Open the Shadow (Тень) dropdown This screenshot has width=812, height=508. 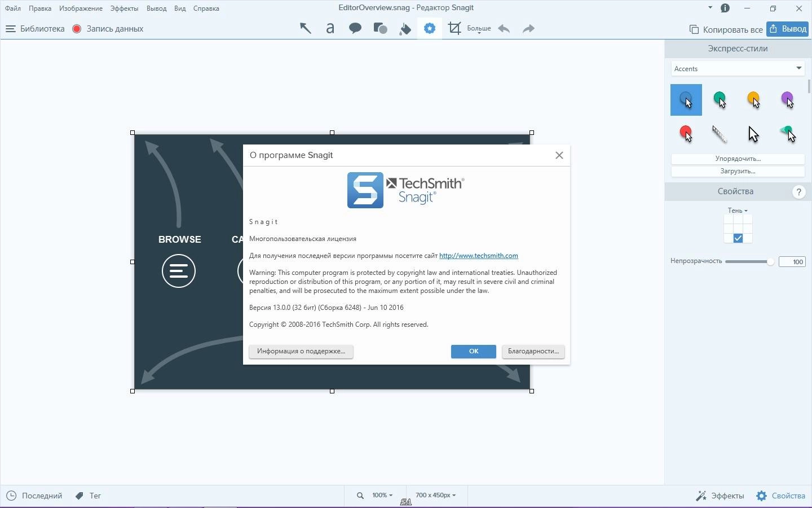[x=738, y=211]
